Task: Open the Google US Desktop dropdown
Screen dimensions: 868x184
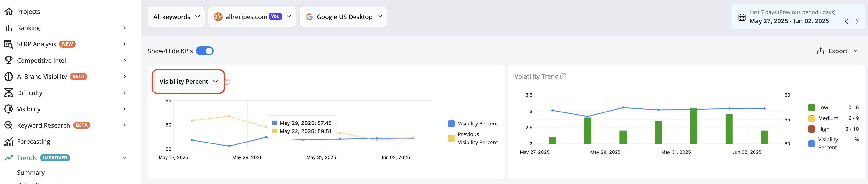Action: click(343, 17)
